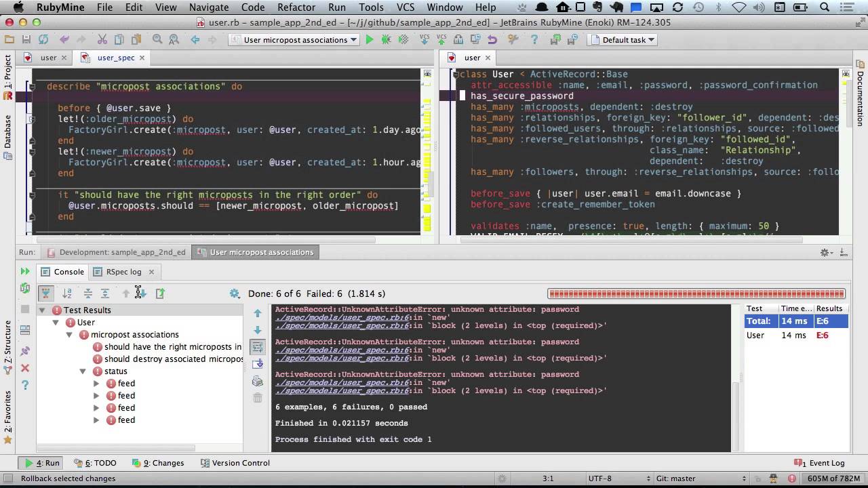868x488 pixels.
Task: Click the Cut scissors icon
Action: pos(102,40)
